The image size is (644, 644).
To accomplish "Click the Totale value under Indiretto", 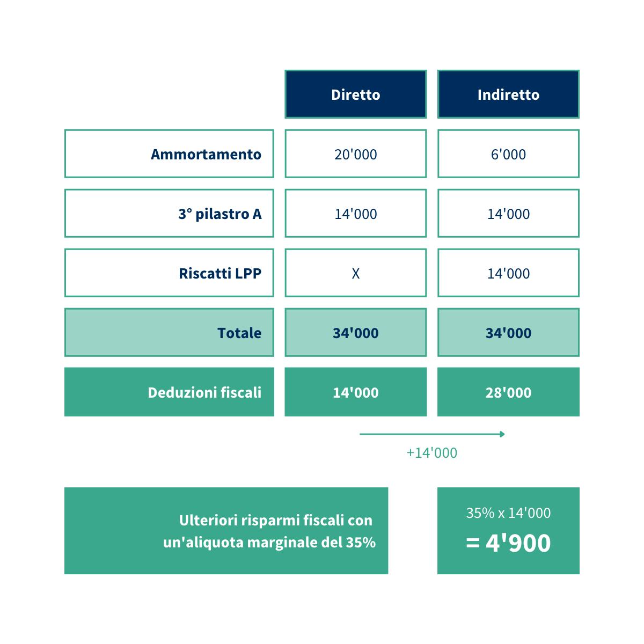I will (508, 333).
